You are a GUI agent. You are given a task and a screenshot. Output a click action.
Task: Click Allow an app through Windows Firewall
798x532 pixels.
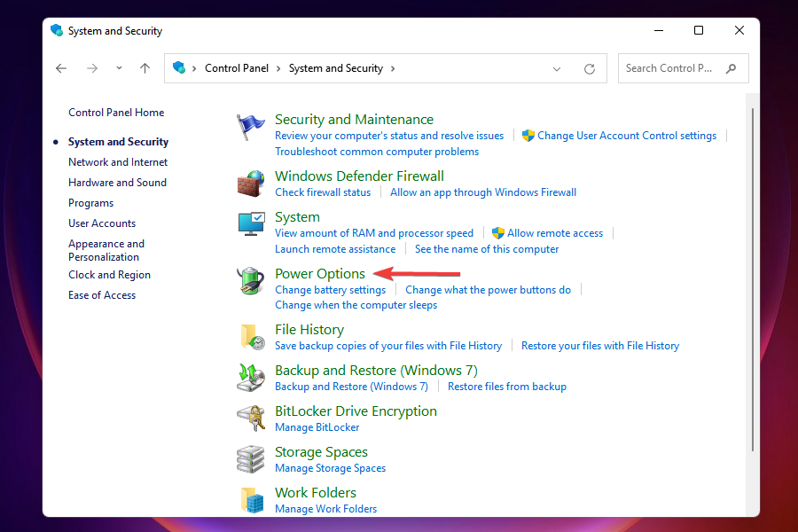point(483,192)
